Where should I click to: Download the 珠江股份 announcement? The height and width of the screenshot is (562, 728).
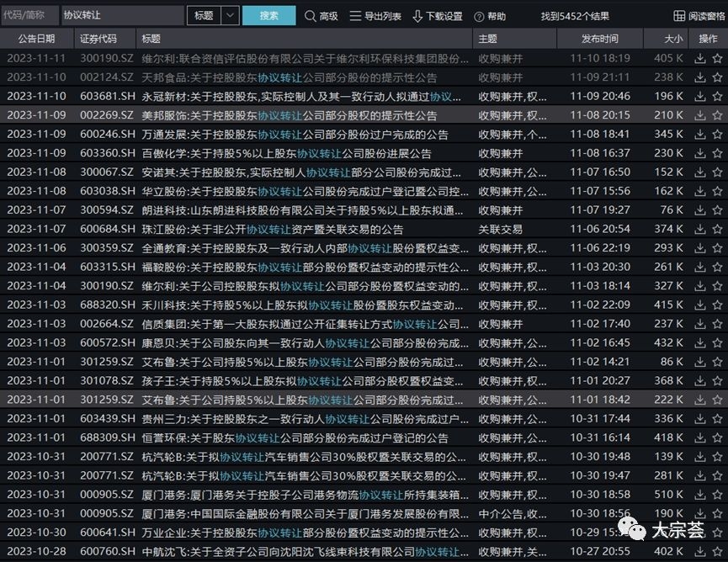click(700, 228)
